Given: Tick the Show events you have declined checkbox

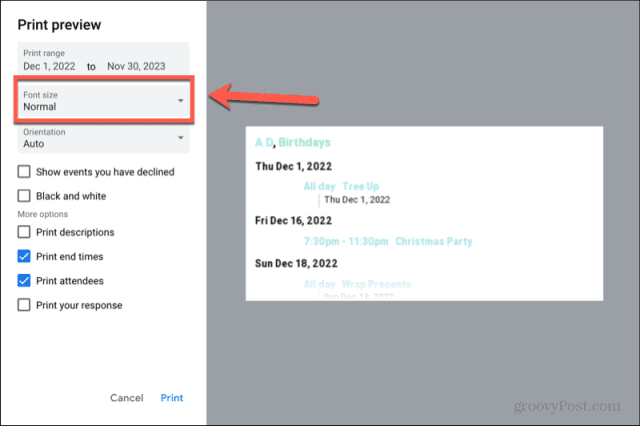Looking at the screenshot, I should (24, 172).
